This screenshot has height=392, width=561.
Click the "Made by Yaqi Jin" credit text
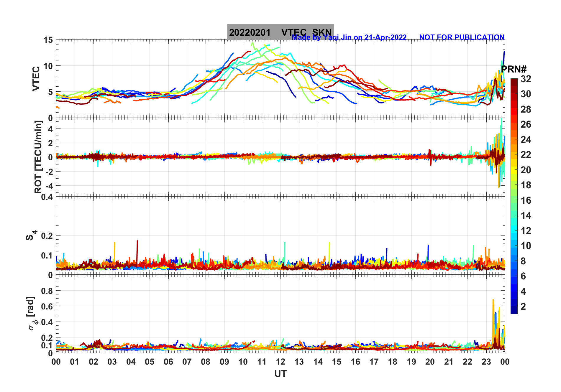(349, 37)
